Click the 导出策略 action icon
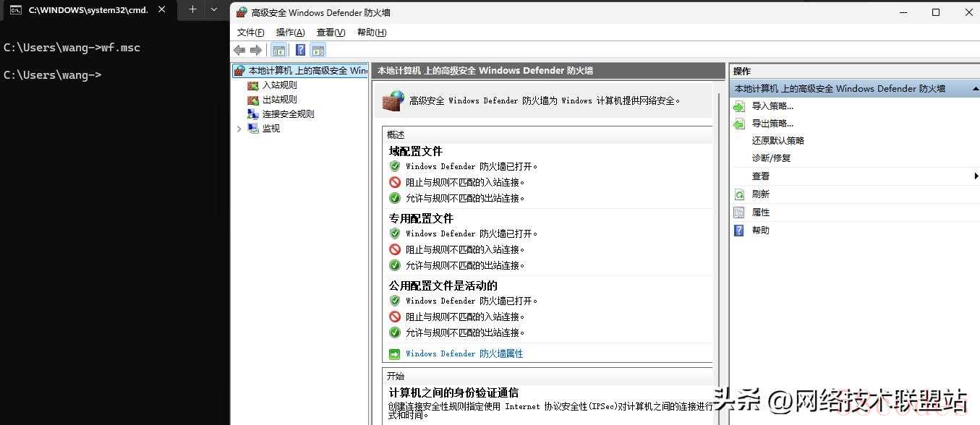This screenshot has height=425, width=980. pos(738,124)
